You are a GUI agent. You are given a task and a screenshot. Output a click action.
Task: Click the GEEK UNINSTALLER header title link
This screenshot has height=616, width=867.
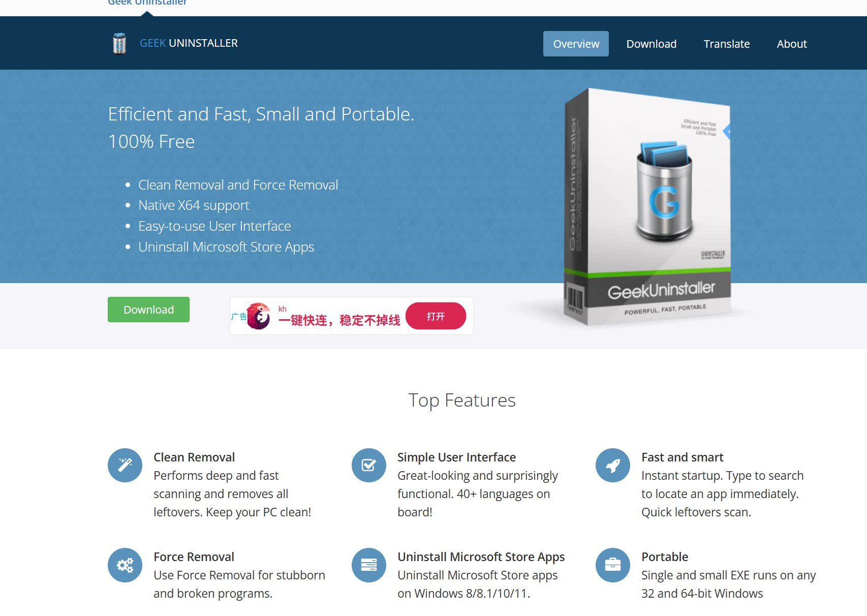189,43
